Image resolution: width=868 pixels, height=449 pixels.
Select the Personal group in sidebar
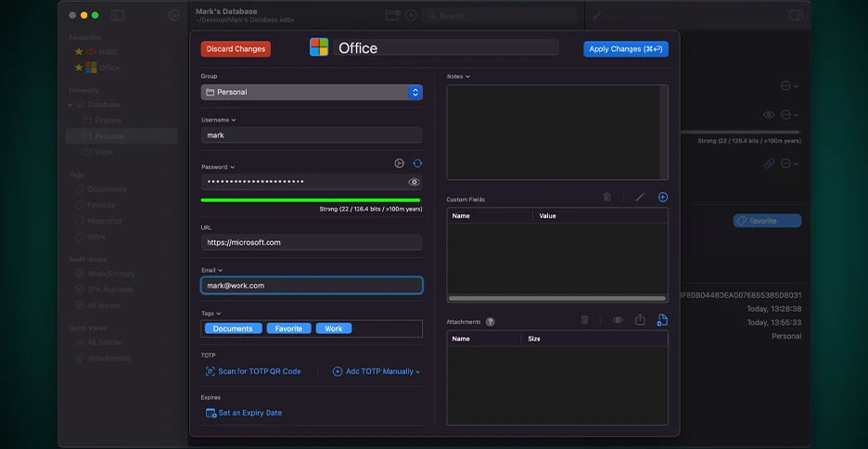point(121,136)
